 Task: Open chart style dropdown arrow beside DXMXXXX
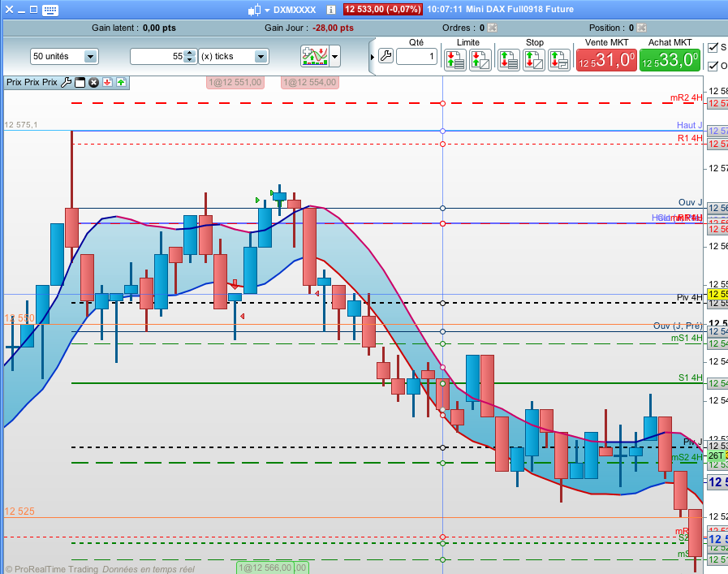click(x=267, y=11)
